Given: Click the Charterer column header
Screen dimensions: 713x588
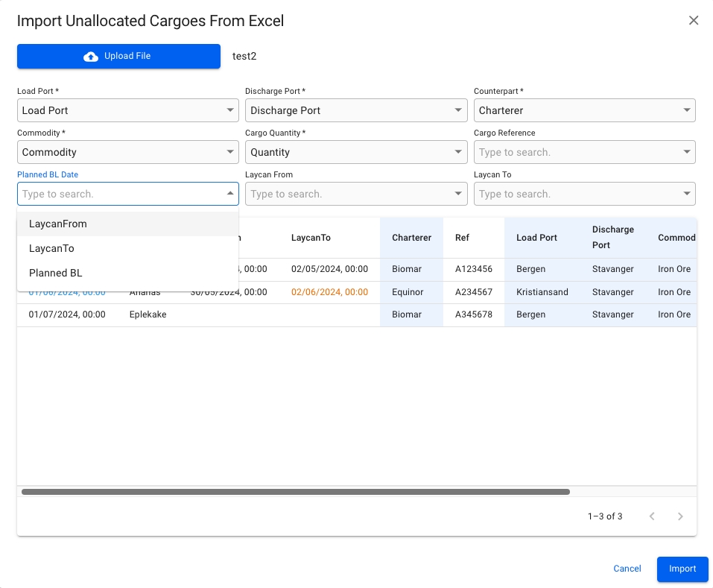Looking at the screenshot, I should coord(411,238).
